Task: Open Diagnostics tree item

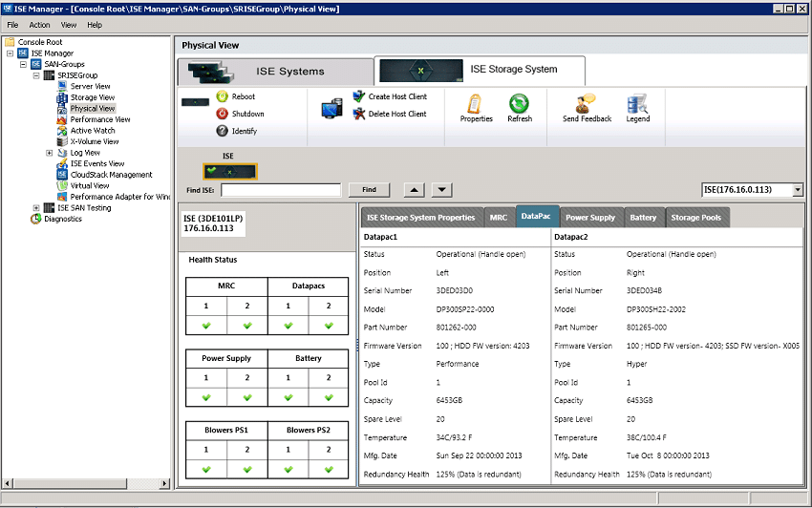Action: click(63, 219)
